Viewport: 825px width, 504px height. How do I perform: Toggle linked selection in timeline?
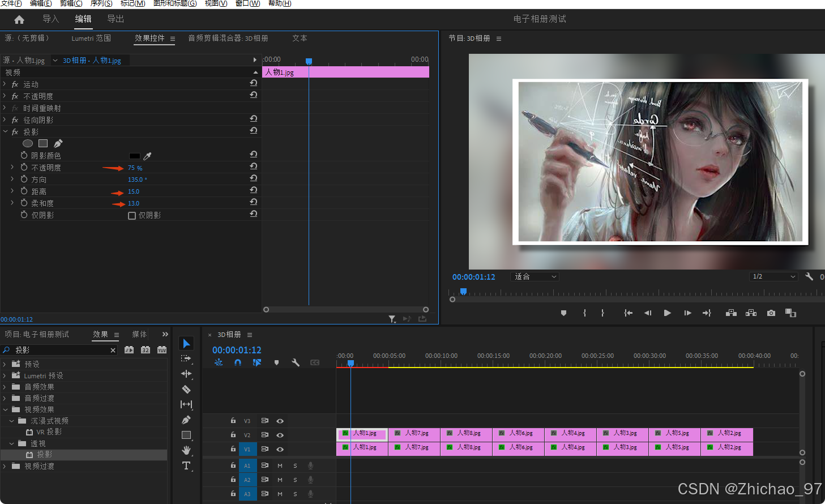coord(257,362)
